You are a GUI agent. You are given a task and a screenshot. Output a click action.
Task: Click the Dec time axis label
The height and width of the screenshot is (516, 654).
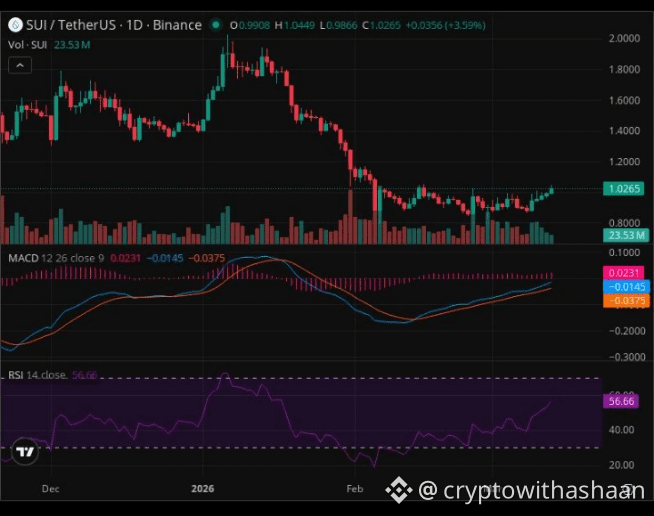(50, 488)
